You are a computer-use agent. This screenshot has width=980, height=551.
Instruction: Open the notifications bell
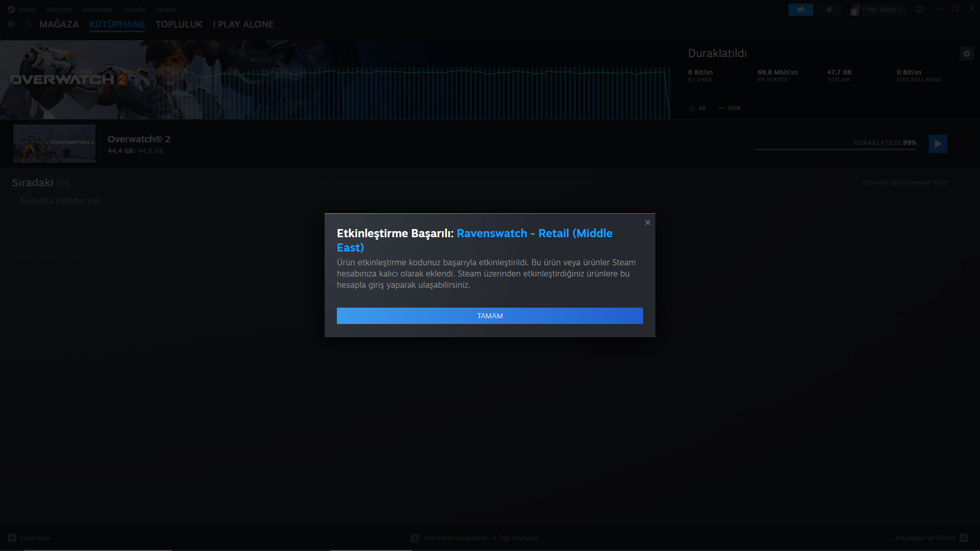(x=829, y=10)
